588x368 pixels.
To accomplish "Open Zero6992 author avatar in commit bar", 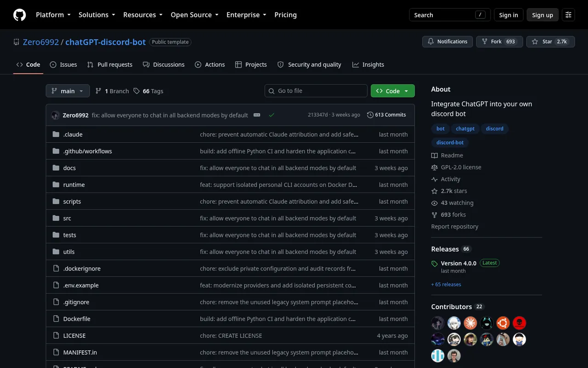I will pos(55,115).
